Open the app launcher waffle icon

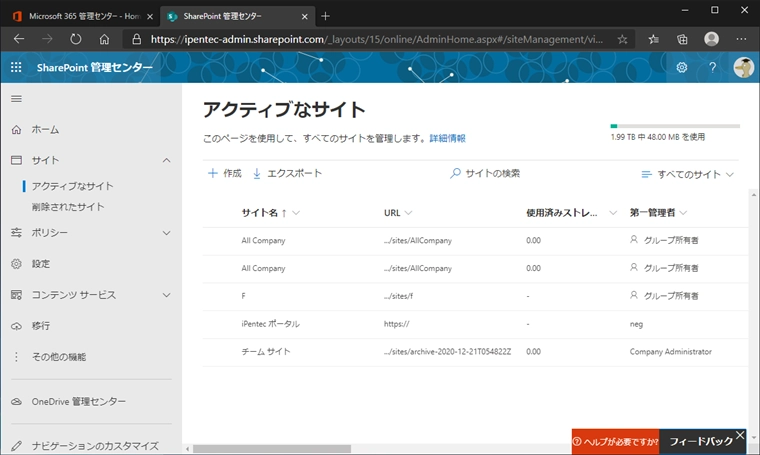point(16,67)
